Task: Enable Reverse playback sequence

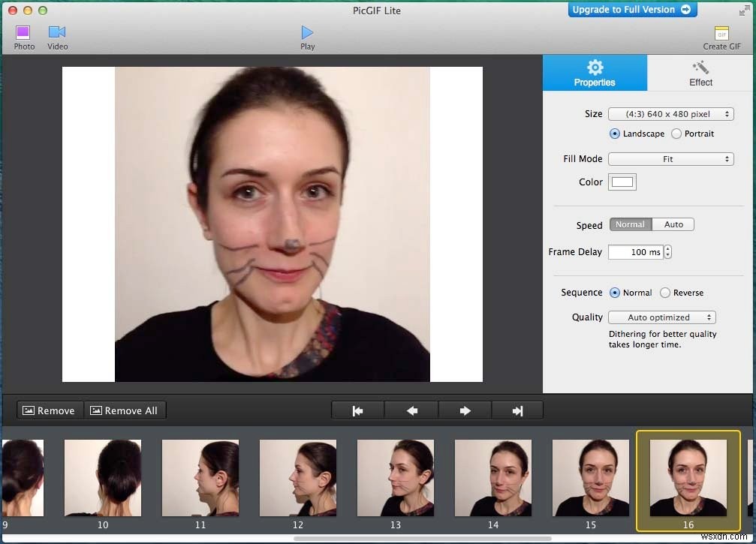Action: [x=664, y=293]
